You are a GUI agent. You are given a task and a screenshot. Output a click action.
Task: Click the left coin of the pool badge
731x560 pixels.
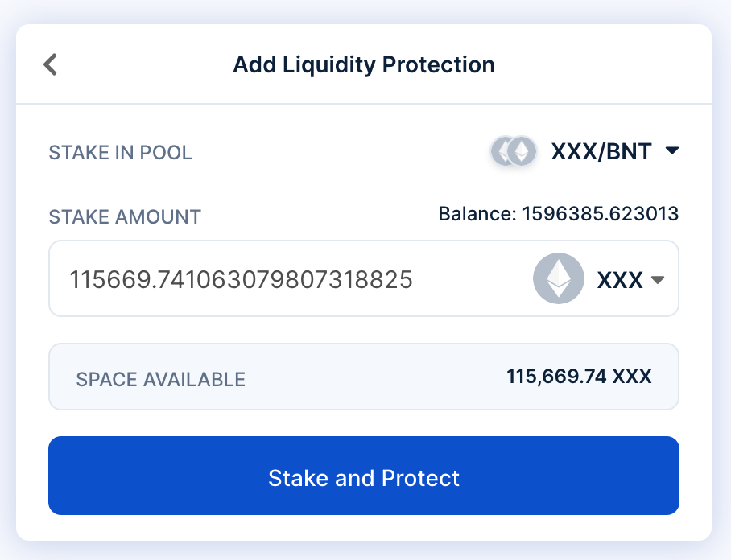[502, 151]
